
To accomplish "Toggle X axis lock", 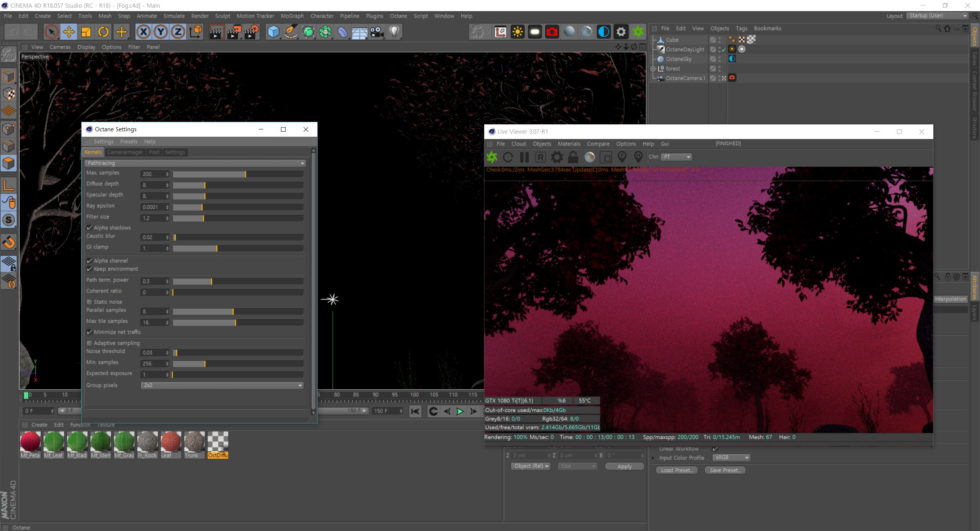I will (143, 32).
